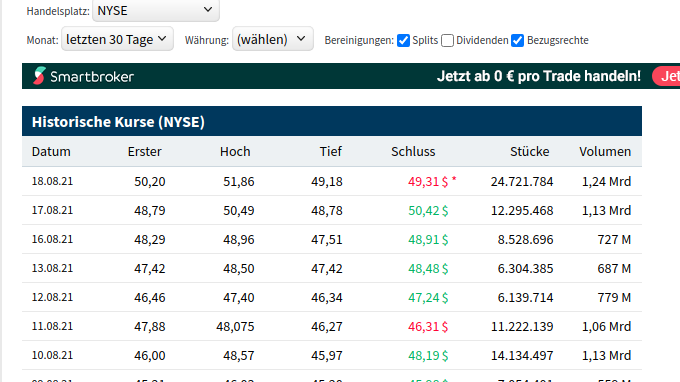
Task: Click the red button on Smartbroker banner
Action: pyautogui.click(x=666, y=76)
